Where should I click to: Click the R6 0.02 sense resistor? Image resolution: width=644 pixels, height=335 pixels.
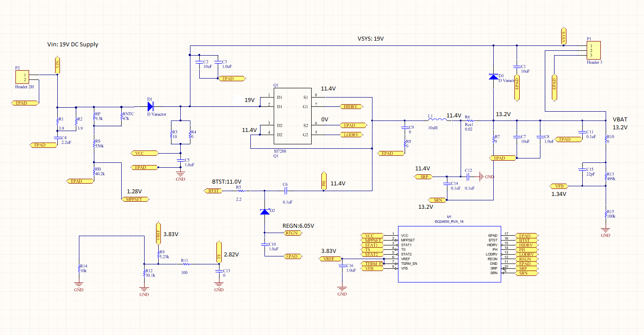(x=469, y=120)
